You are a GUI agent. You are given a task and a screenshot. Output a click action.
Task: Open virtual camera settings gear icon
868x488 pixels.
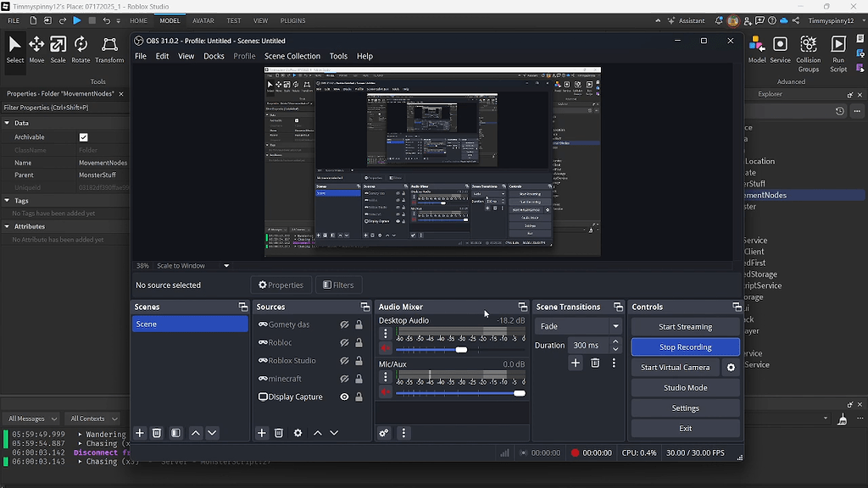[x=731, y=368]
